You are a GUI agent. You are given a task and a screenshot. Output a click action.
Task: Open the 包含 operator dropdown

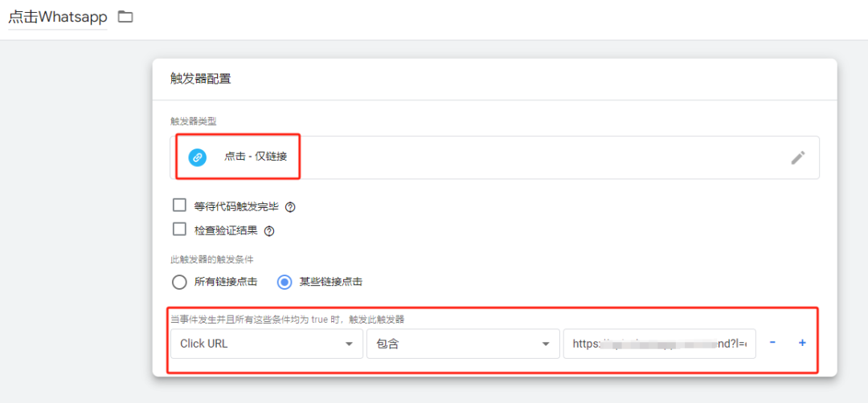(463, 344)
